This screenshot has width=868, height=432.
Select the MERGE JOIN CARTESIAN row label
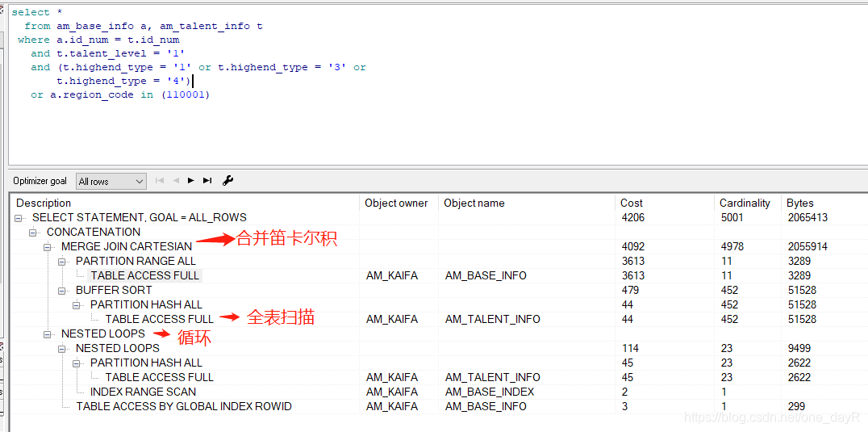(127, 246)
